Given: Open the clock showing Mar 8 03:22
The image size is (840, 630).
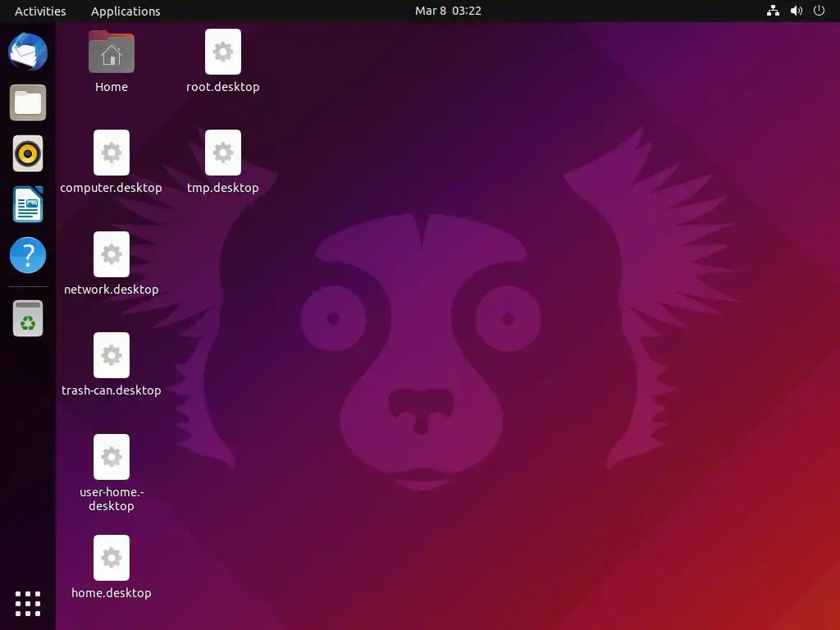Looking at the screenshot, I should (x=448, y=11).
